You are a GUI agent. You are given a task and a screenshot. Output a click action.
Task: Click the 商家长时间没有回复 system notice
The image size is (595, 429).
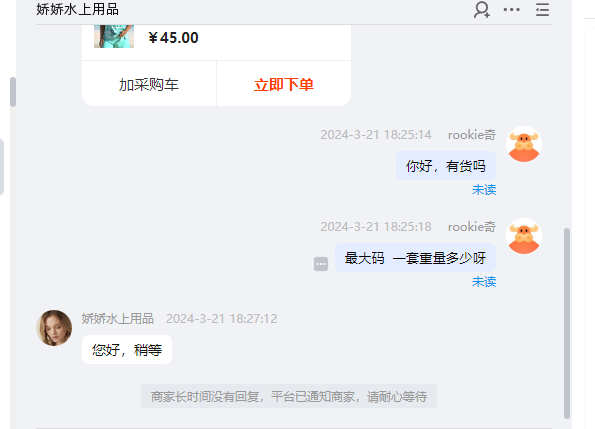[289, 396]
